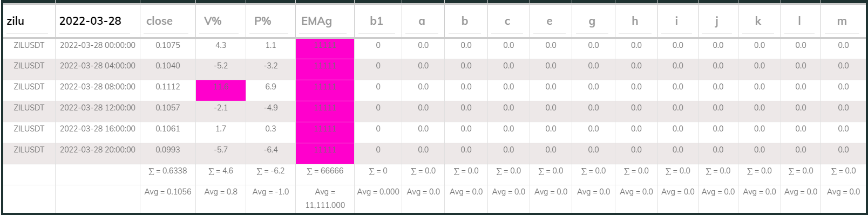Click the P% value -6.4

coord(270,150)
